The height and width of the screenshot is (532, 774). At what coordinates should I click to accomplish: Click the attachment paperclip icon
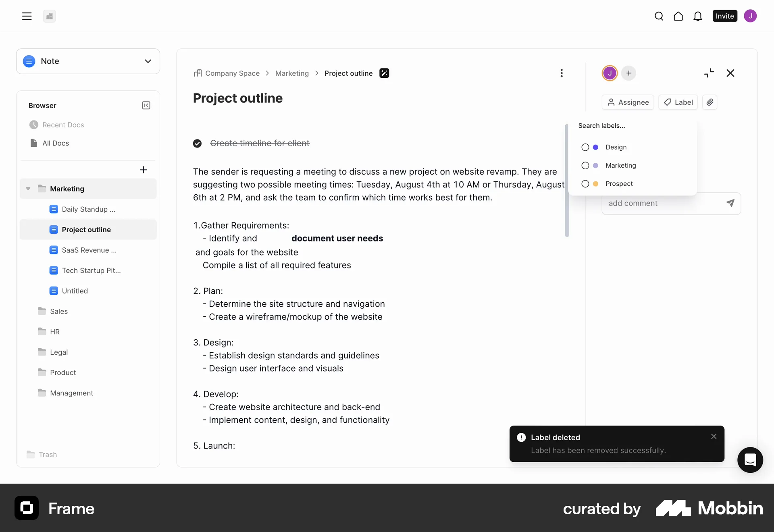click(709, 102)
